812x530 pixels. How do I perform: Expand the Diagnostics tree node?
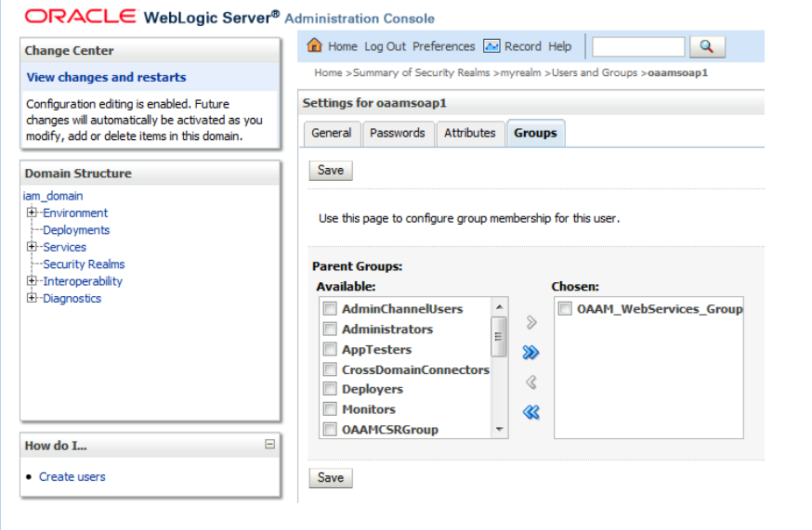(x=33, y=298)
